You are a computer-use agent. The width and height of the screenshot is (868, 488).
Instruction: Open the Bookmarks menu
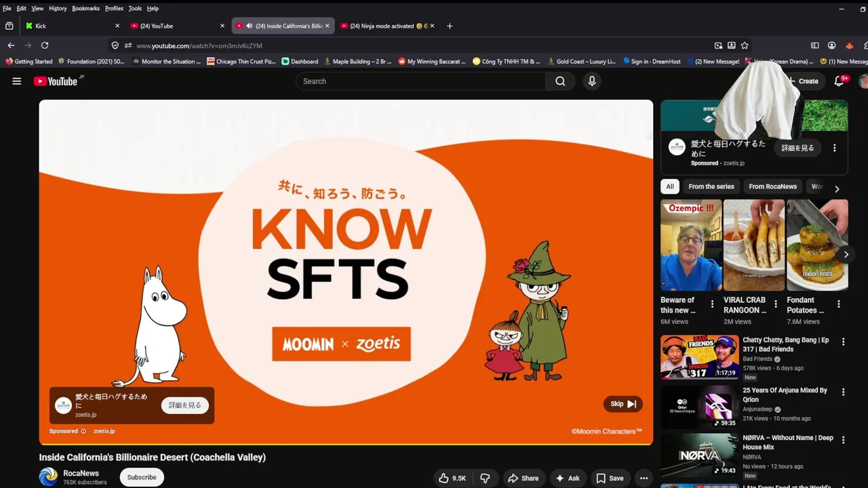(85, 8)
